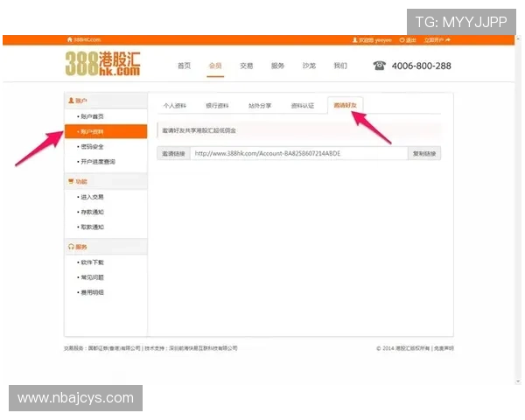Viewport: 525px width, 420px height.
Task: Switch to the 个人资料 tab
Action: coord(175,106)
